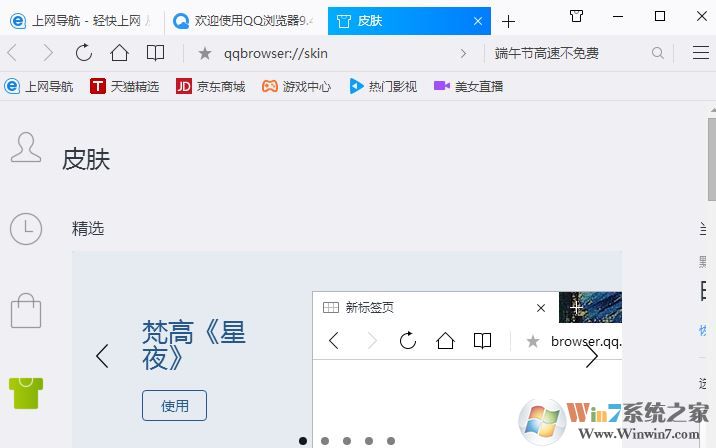This screenshot has width=716, height=448.
Task: Click the preview's reading book icon
Action: (482, 341)
